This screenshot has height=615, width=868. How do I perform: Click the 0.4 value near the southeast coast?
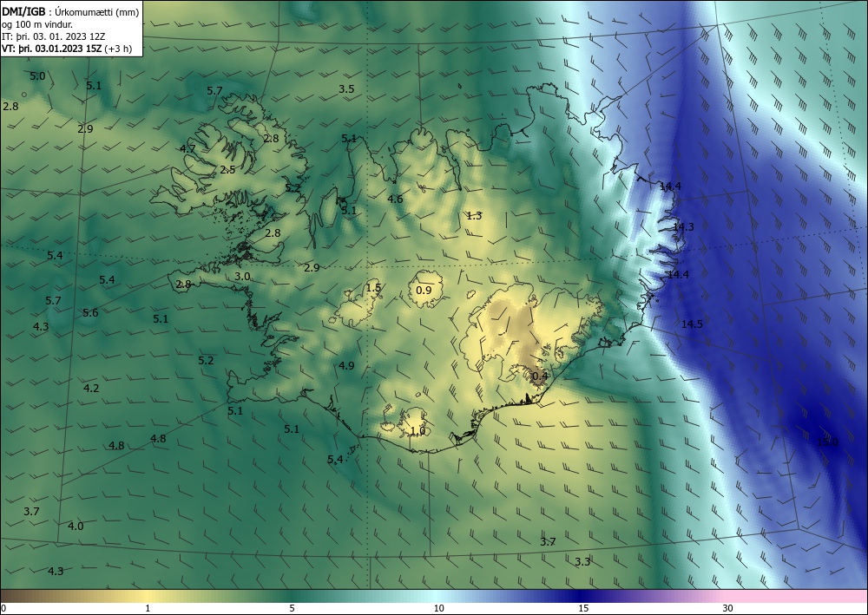click(x=540, y=376)
